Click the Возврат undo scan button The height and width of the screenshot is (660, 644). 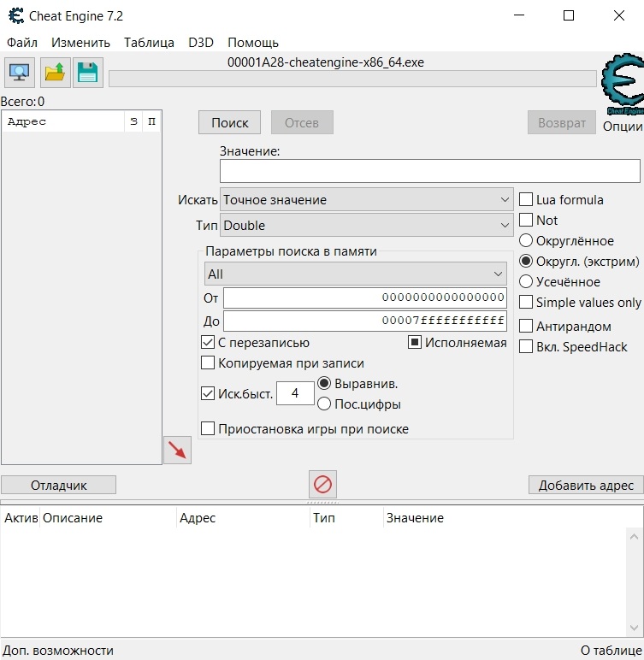tap(562, 122)
